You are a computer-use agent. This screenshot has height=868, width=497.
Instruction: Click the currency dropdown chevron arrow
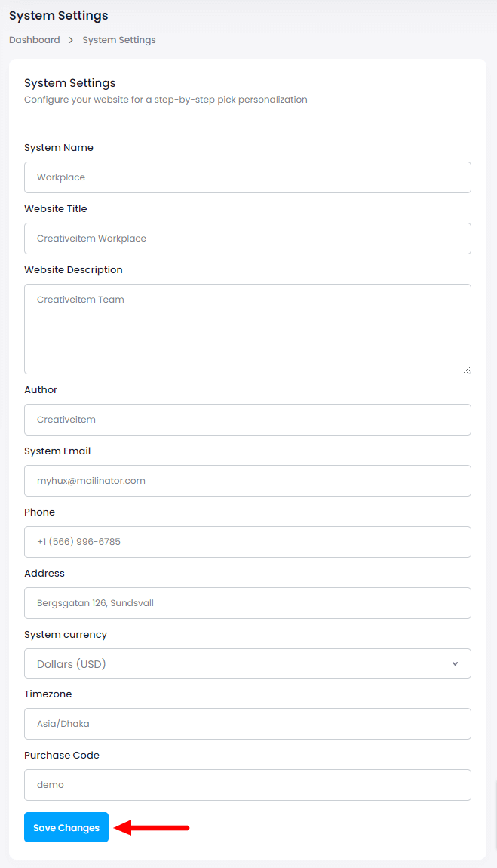pyautogui.click(x=455, y=664)
